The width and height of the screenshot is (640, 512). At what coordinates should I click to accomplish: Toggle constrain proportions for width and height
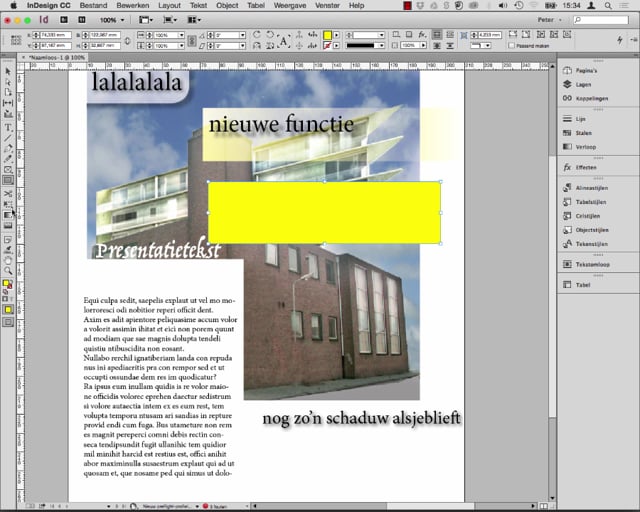(127, 40)
